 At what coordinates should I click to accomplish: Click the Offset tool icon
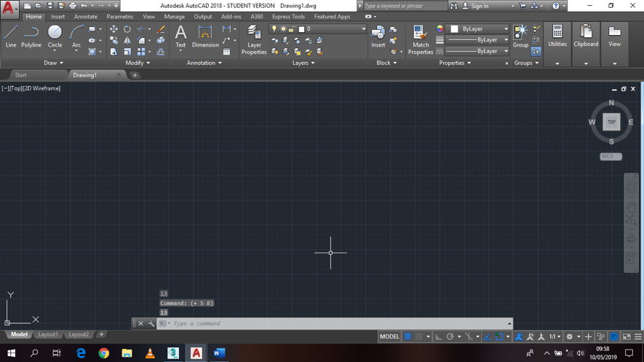[161, 52]
